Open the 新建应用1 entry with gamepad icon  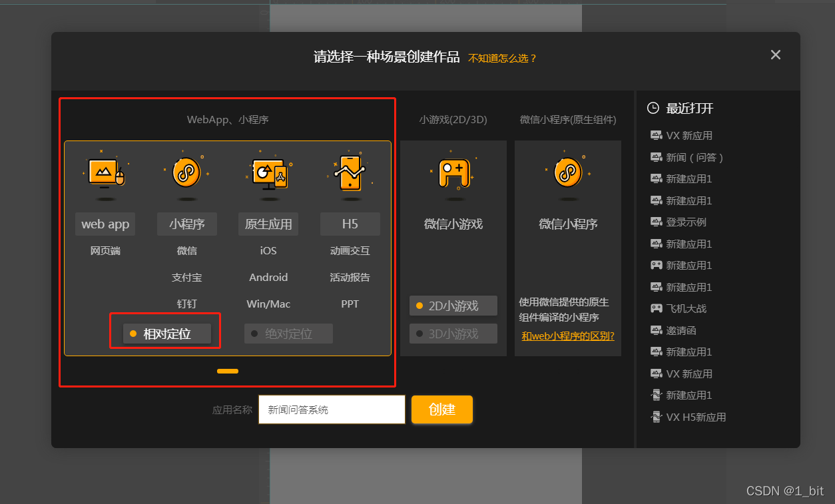pos(681,265)
